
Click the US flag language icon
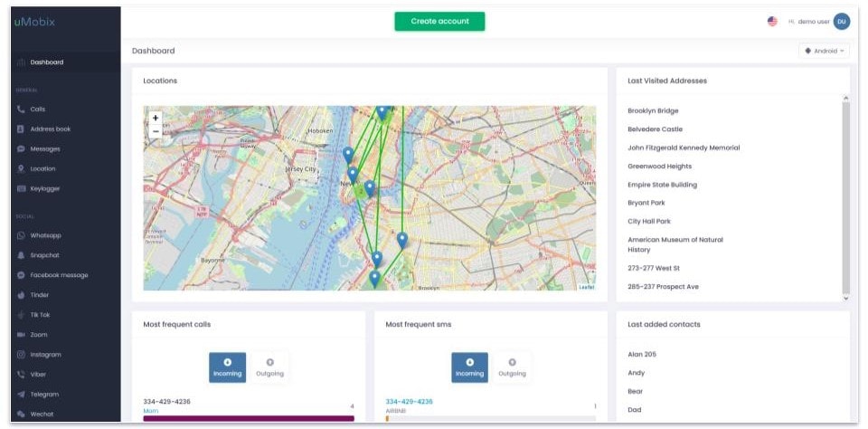coord(772,22)
